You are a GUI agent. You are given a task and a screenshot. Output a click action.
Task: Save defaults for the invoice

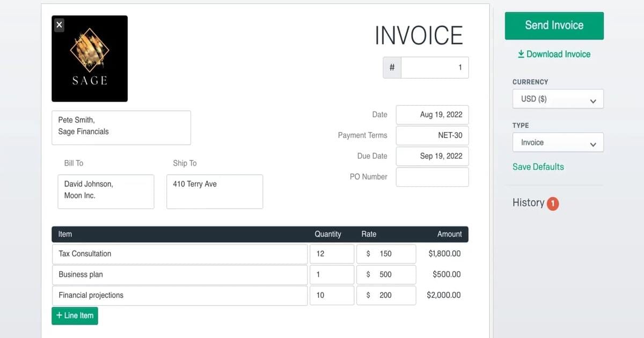pos(538,167)
